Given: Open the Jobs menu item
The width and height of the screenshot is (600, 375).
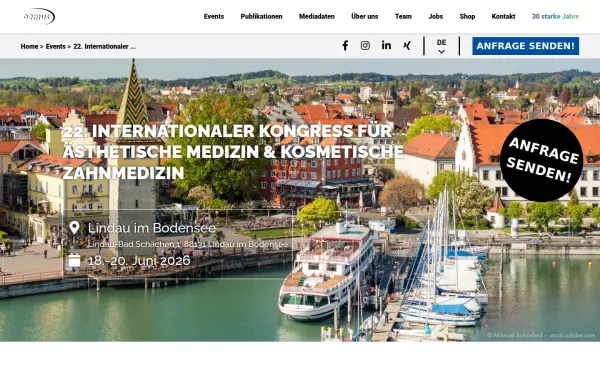Looking at the screenshot, I should point(435,16).
